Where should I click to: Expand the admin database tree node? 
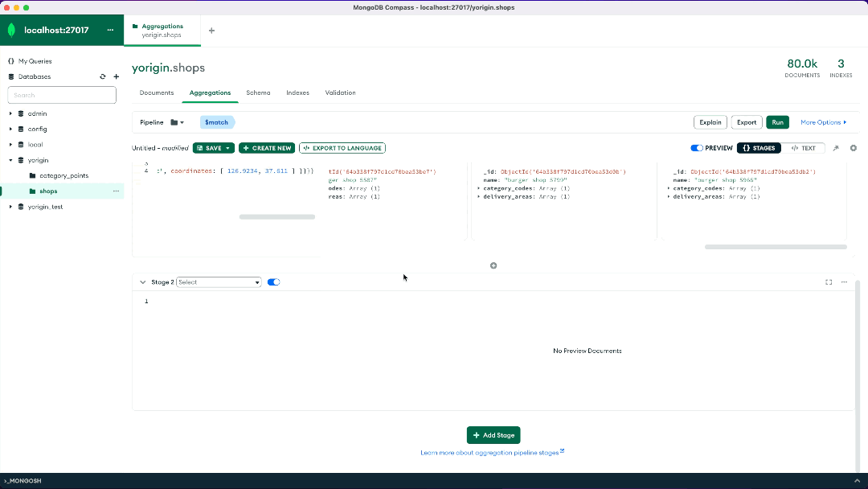[x=10, y=113]
